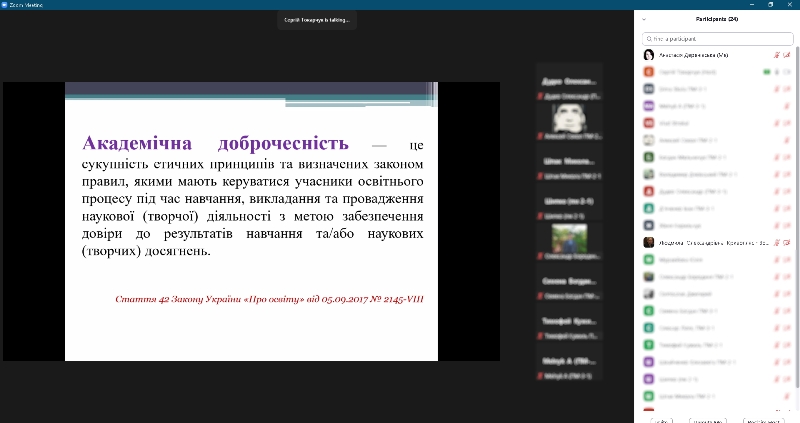Click Людмила Олександрівна's video-off icon
This screenshot has width=800, height=423.
pyautogui.click(x=787, y=243)
